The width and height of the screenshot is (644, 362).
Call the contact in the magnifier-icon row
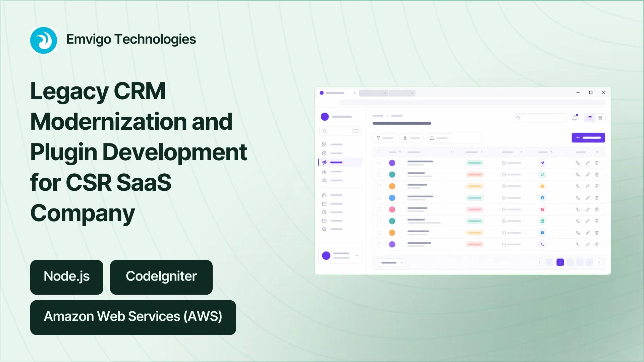(578, 175)
